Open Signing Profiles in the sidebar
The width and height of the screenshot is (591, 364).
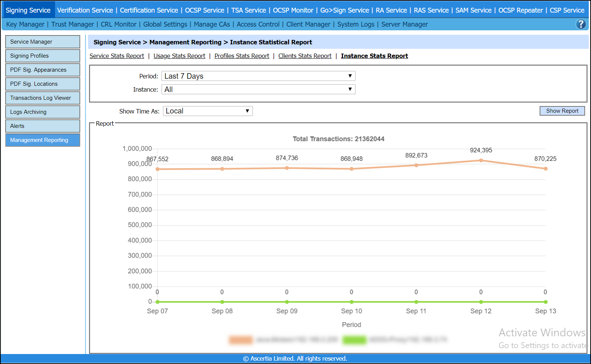(43, 56)
